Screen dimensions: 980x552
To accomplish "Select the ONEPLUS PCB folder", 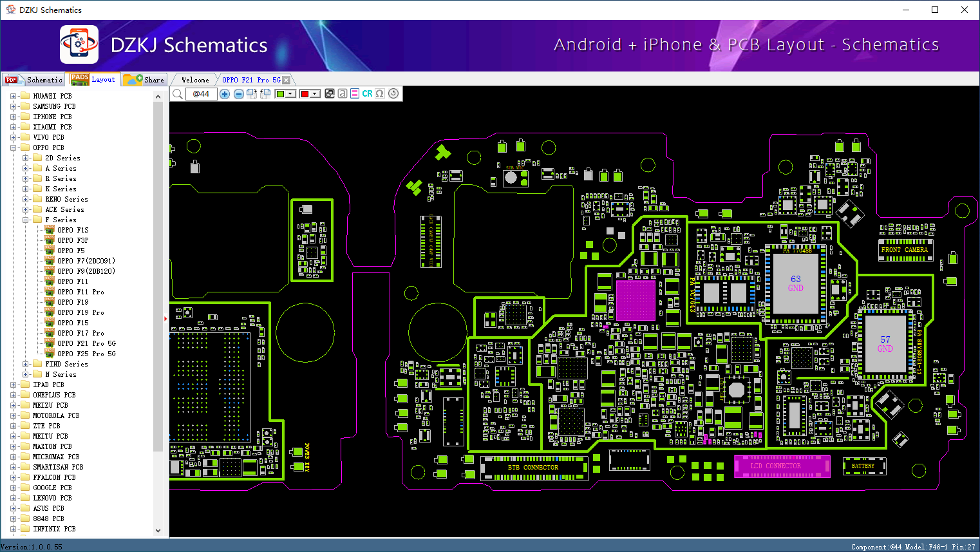I will (54, 395).
